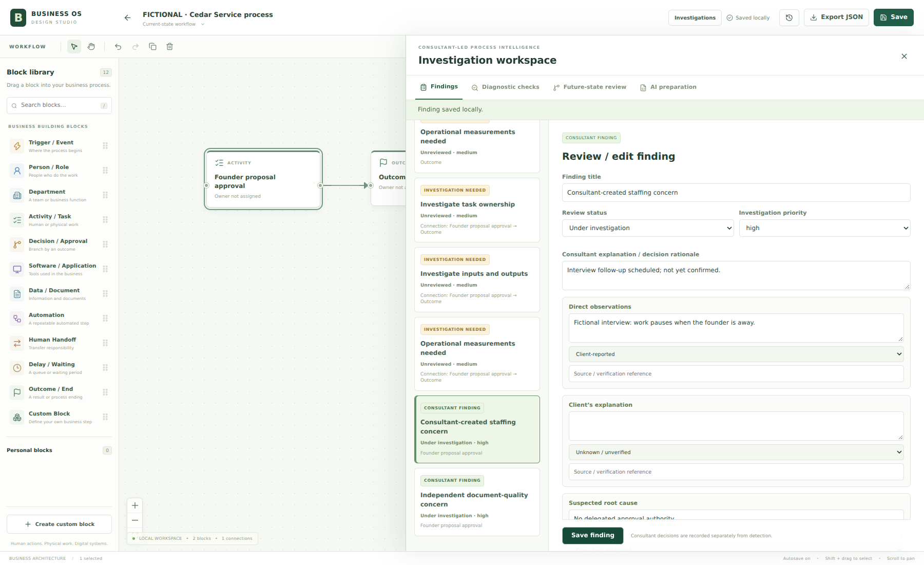
Task: Click Export JSON button
Action: 836,17
